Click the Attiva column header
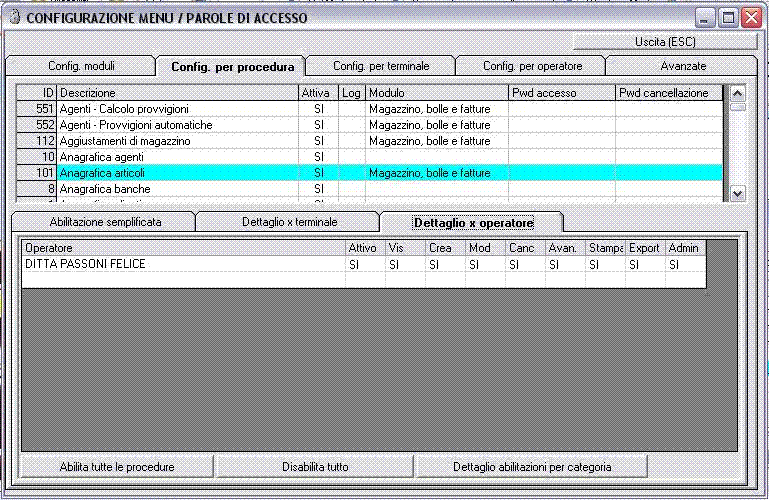Screen dimensions: 769x501 point(318,93)
